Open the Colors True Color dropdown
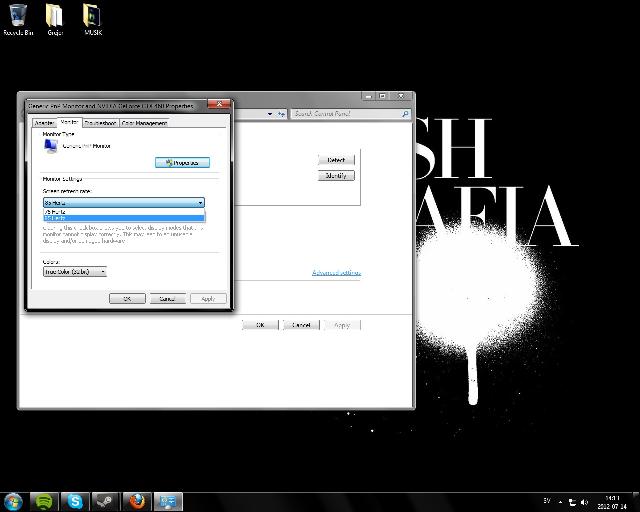This screenshot has width=640, height=512. pyautogui.click(x=75, y=272)
